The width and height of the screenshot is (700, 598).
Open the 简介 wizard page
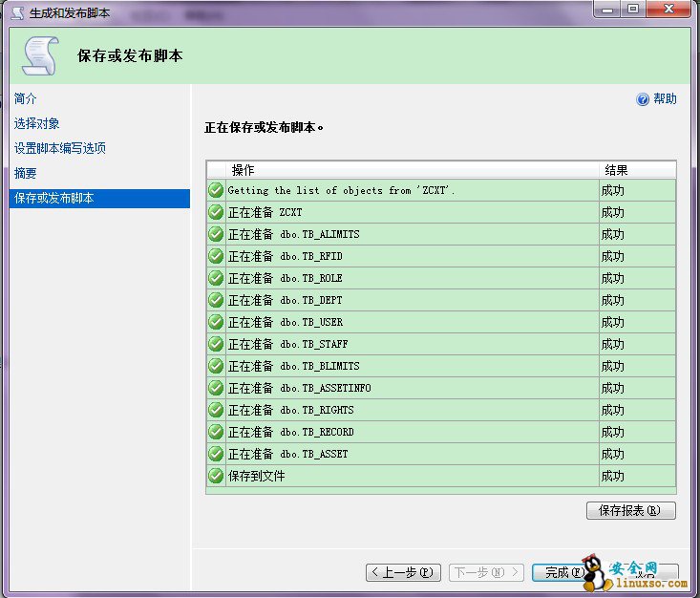(x=26, y=99)
